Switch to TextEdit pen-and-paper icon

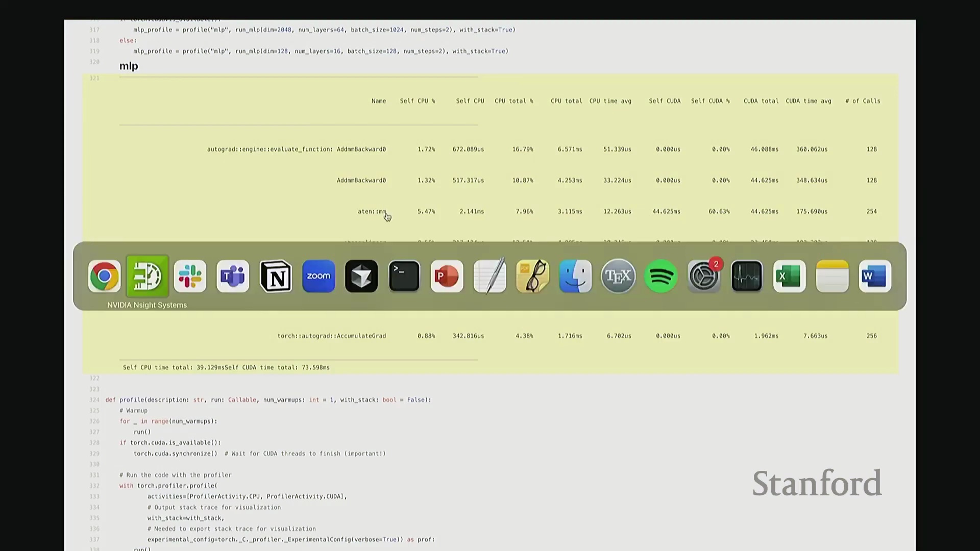(489, 277)
